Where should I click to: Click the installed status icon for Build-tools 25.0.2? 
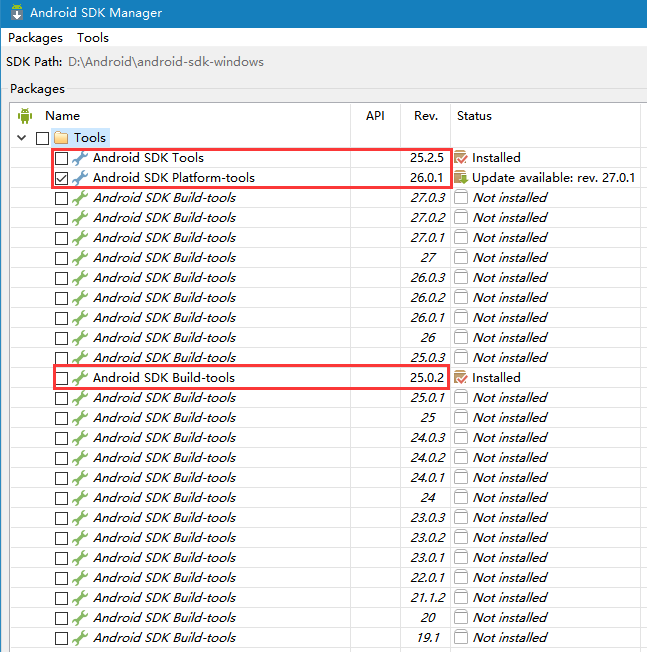coord(461,378)
